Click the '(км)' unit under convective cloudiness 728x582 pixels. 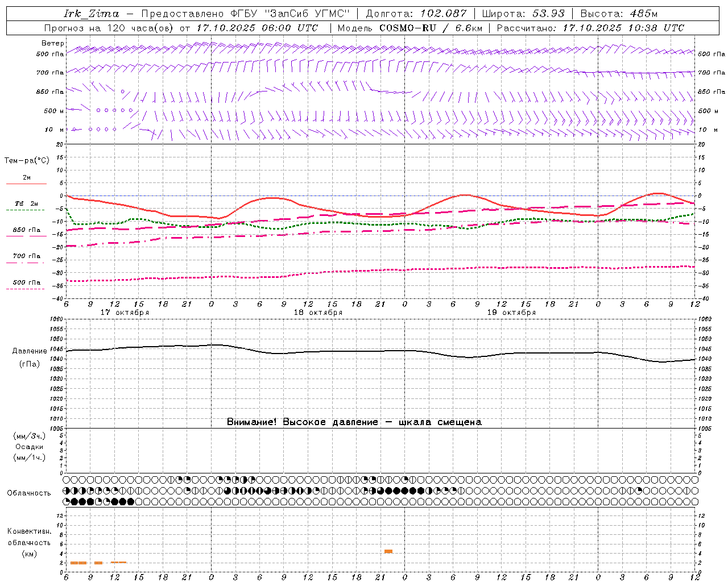[x=29, y=554]
